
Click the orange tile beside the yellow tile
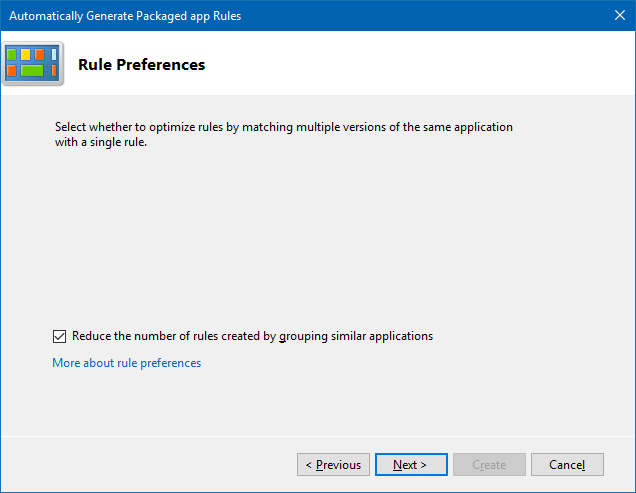tap(40, 54)
